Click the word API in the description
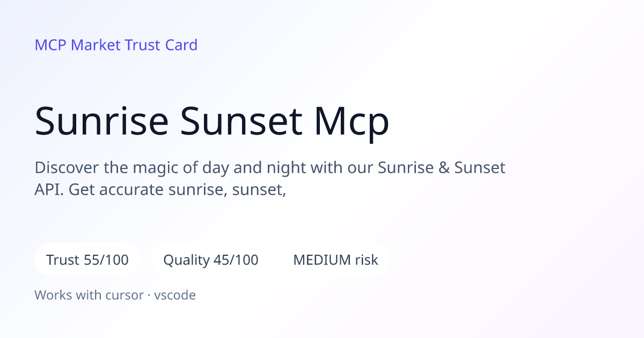 [48, 190]
